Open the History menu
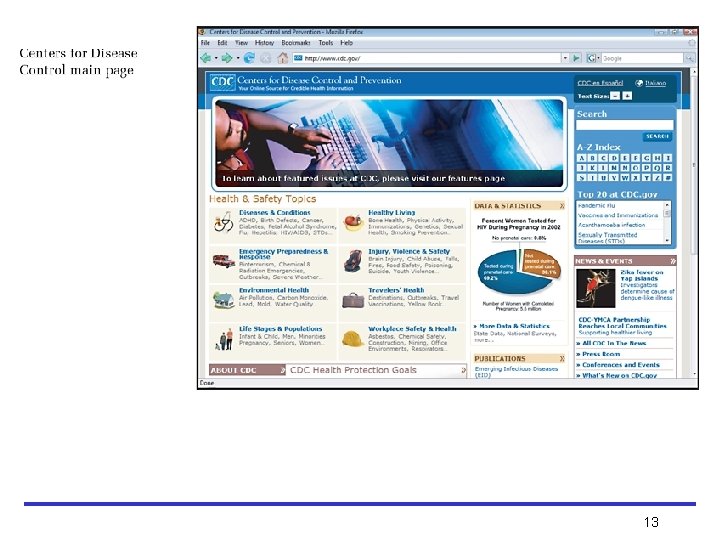Viewport: 720px width, 540px height. pyautogui.click(x=264, y=43)
